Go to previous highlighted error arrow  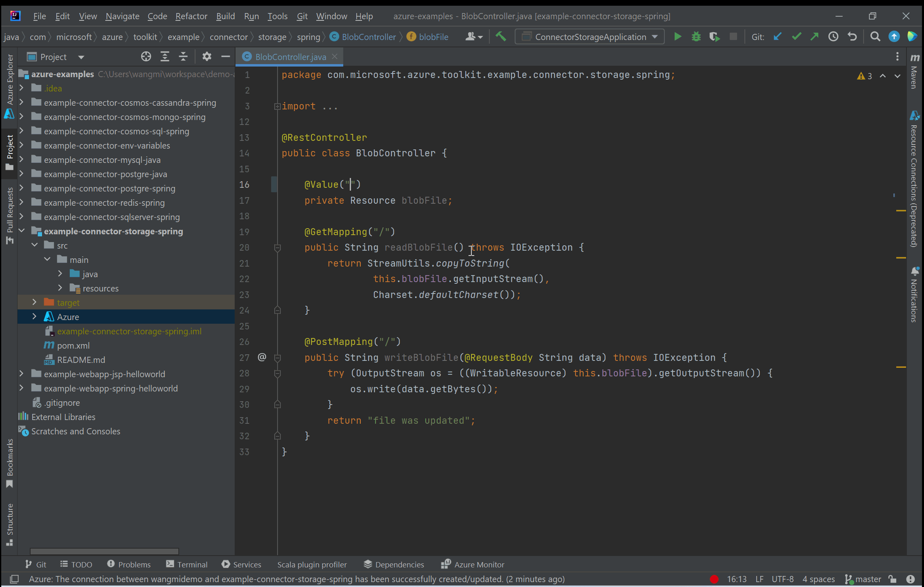point(883,76)
